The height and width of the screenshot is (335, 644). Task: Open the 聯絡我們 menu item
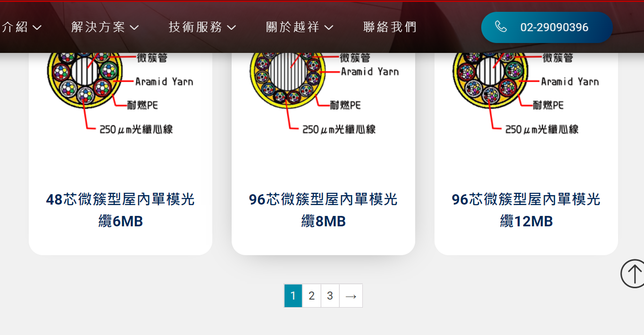click(390, 27)
